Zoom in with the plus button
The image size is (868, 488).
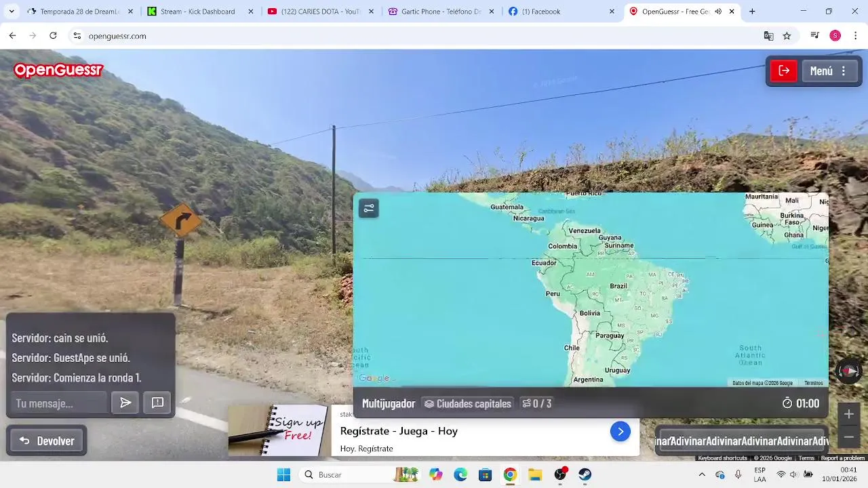(848, 414)
